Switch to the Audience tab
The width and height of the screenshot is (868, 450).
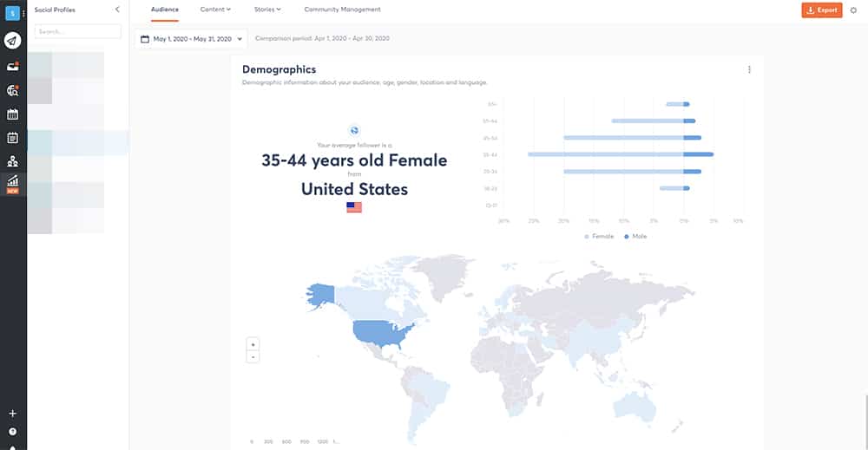pos(165,10)
